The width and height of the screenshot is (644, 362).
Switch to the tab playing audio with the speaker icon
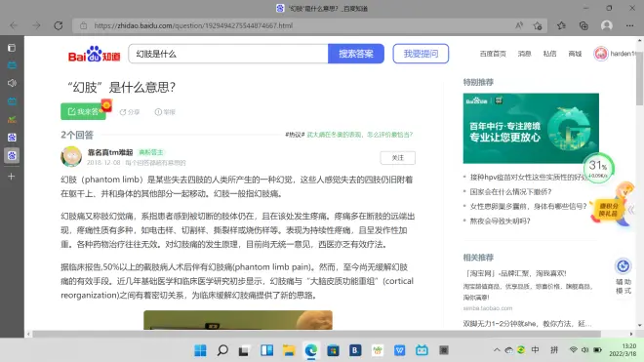(x=12, y=83)
